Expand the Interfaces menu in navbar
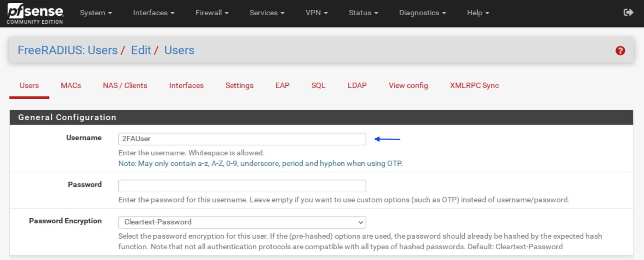Image resolution: width=644 pixels, height=260 pixels. click(x=154, y=13)
